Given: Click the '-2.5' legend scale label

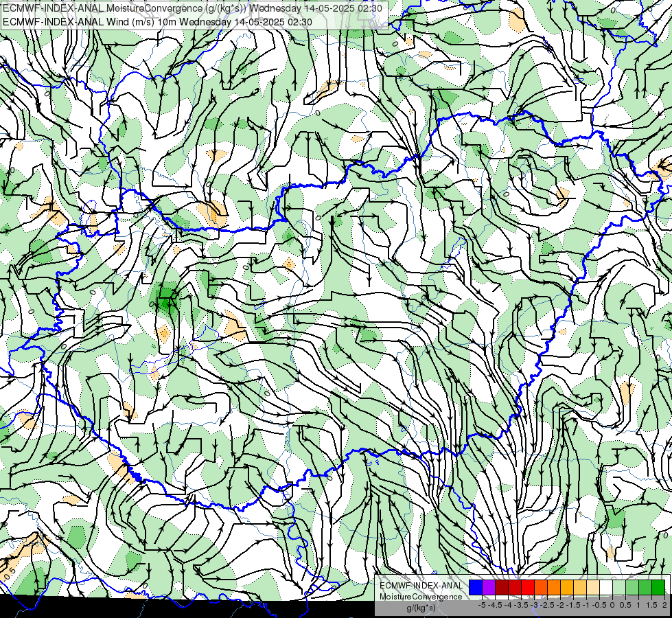Looking at the screenshot, I should (x=546, y=605).
